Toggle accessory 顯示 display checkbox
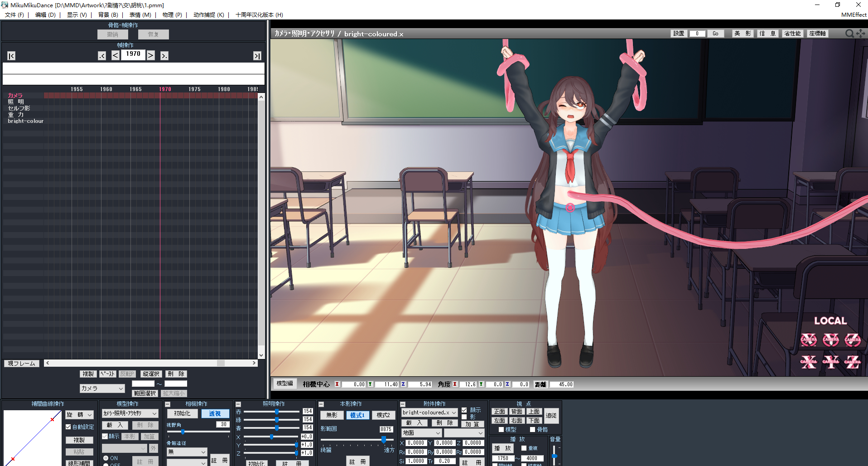The width and height of the screenshot is (868, 466). [464, 410]
